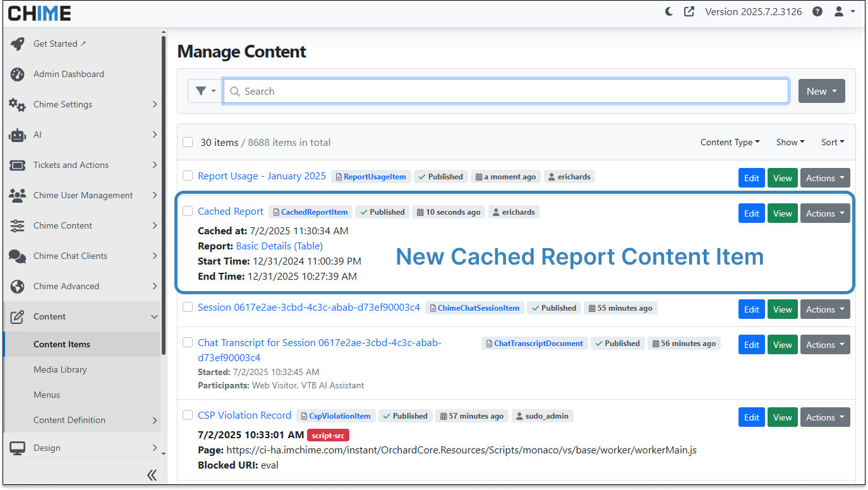Open Actions dropdown for Cached Report
Image resolution: width=868 pixels, height=490 pixels.
point(825,213)
